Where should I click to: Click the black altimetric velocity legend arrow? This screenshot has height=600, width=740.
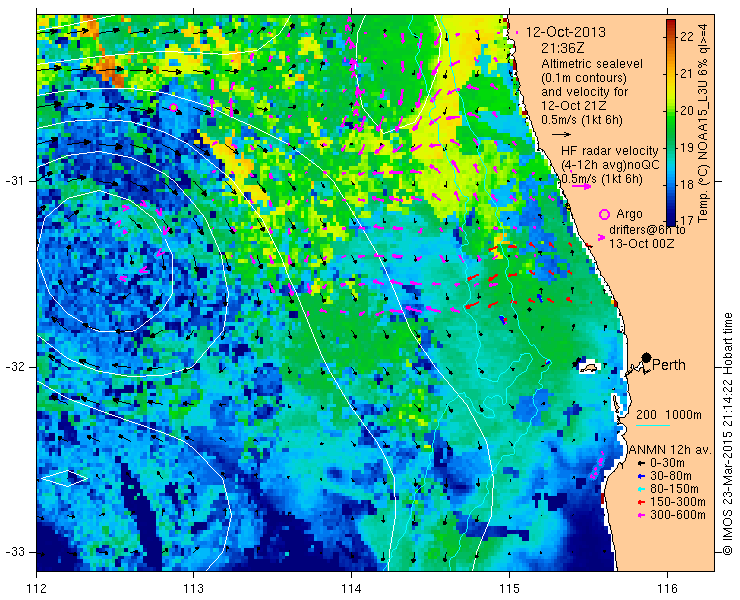(x=561, y=135)
